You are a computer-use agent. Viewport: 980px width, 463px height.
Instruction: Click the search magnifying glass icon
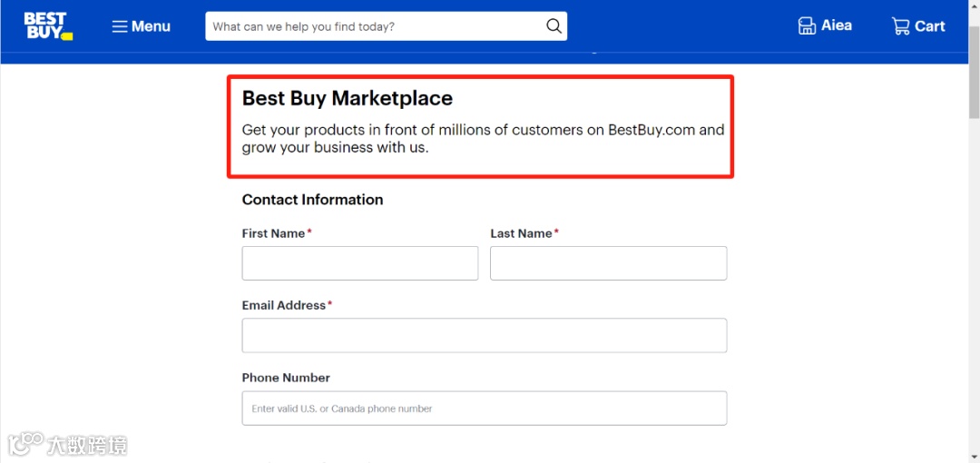tap(554, 26)
